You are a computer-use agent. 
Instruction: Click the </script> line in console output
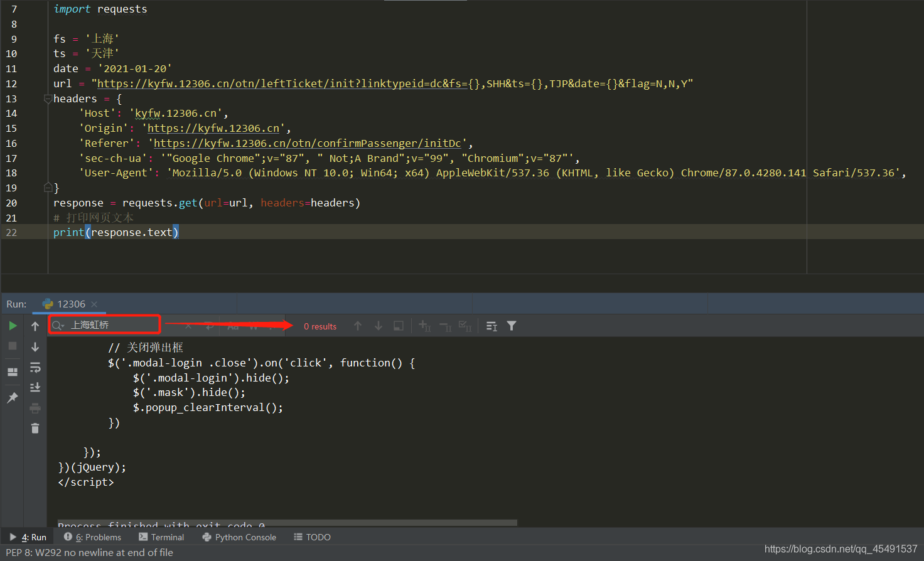click(86, 482)
